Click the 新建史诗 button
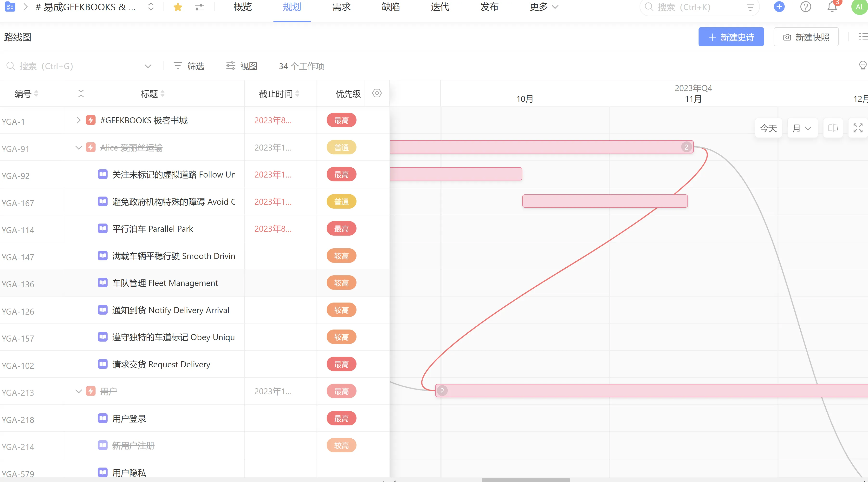Image resolution: width=868 pixels, height=482 pixels. coord(731,37)
